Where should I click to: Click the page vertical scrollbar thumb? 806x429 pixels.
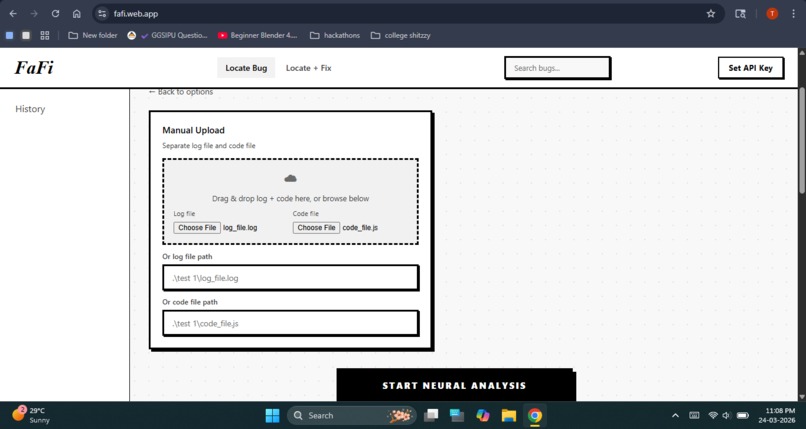[801, 140]
